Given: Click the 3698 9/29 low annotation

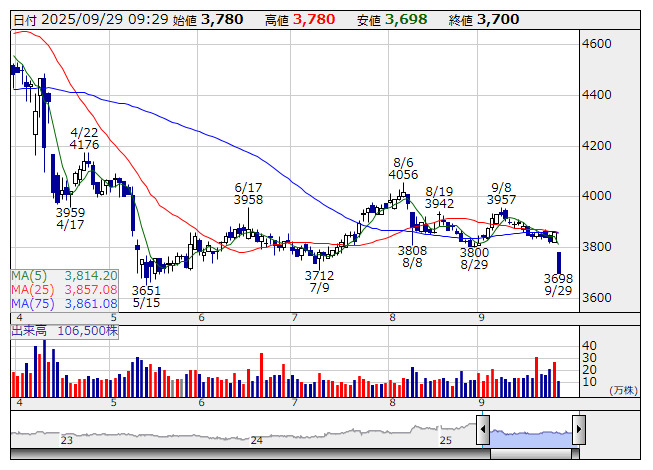Looking at the screenshot, I should point(558,284).
